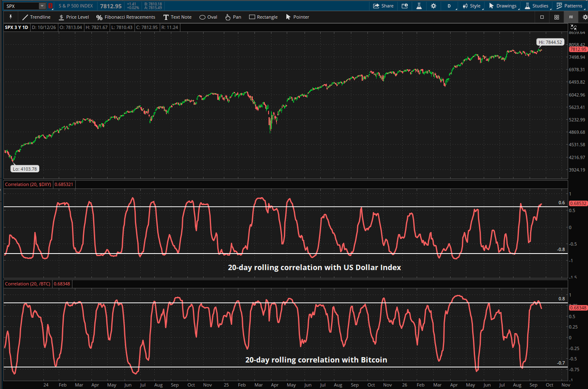Open the Style dropdown menu

click(471, 6)
